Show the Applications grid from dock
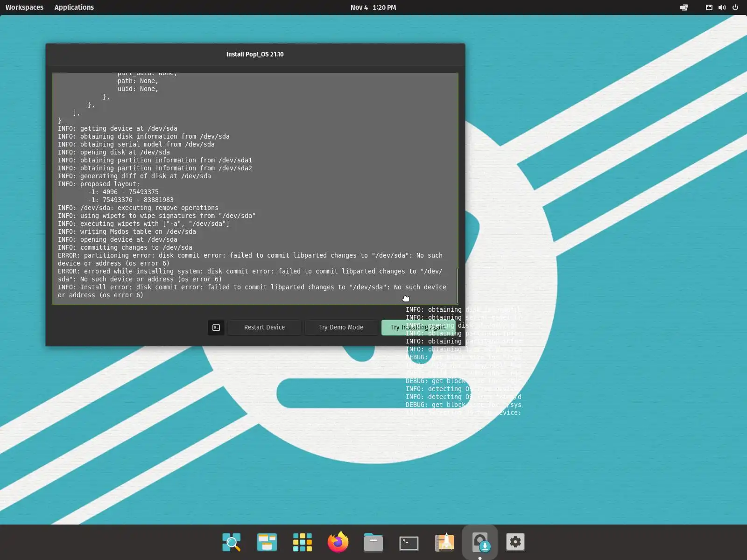This screenshot has width=747, height=560. click(303, 542)
